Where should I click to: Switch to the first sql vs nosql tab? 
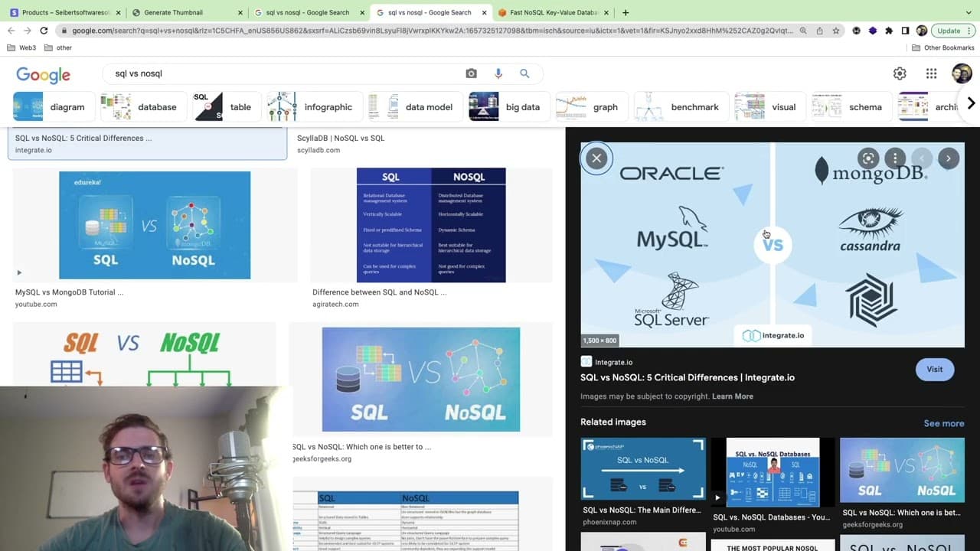(307, 12)
